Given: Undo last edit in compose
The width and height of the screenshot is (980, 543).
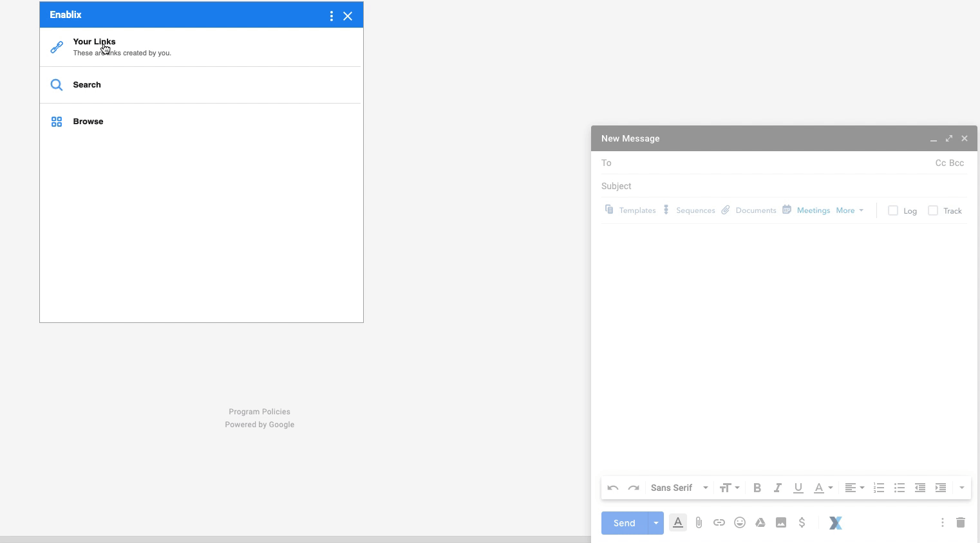Looking at the screenshot, I should tap(613, 488).
